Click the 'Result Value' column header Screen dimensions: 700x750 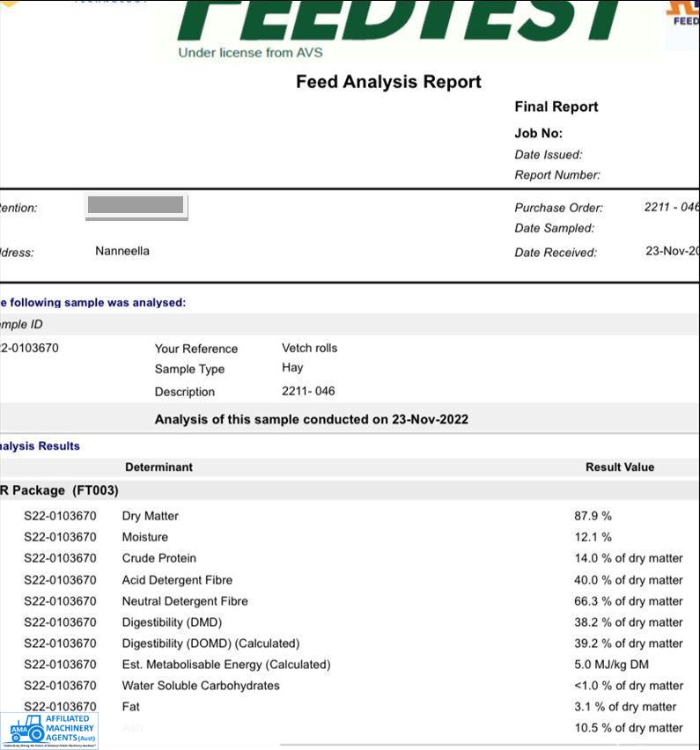(x=620, y=467)
